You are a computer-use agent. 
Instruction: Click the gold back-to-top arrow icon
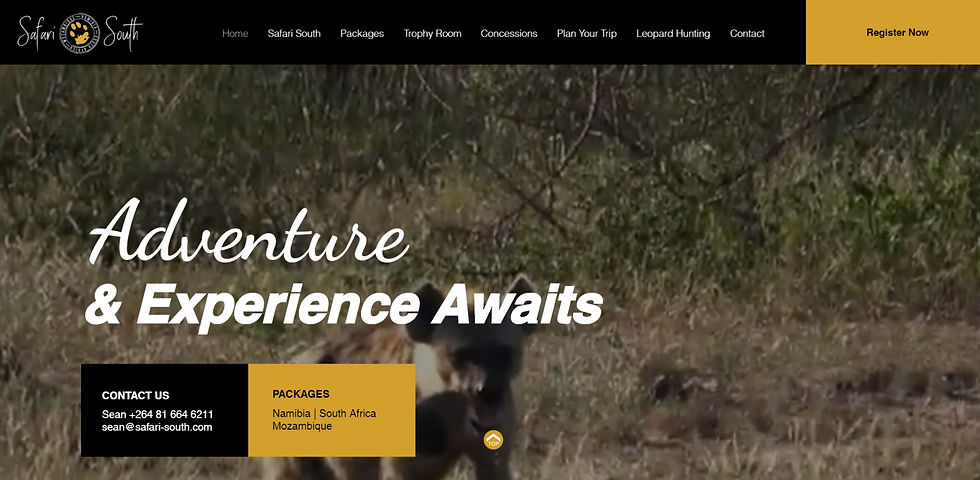pyautogui.click(x=493, y=440)
